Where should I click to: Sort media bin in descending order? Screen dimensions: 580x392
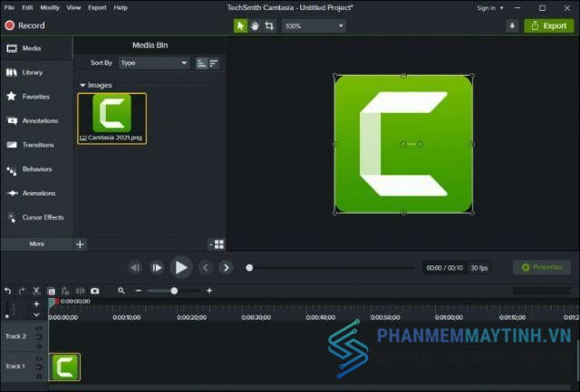tap(214, 63)
